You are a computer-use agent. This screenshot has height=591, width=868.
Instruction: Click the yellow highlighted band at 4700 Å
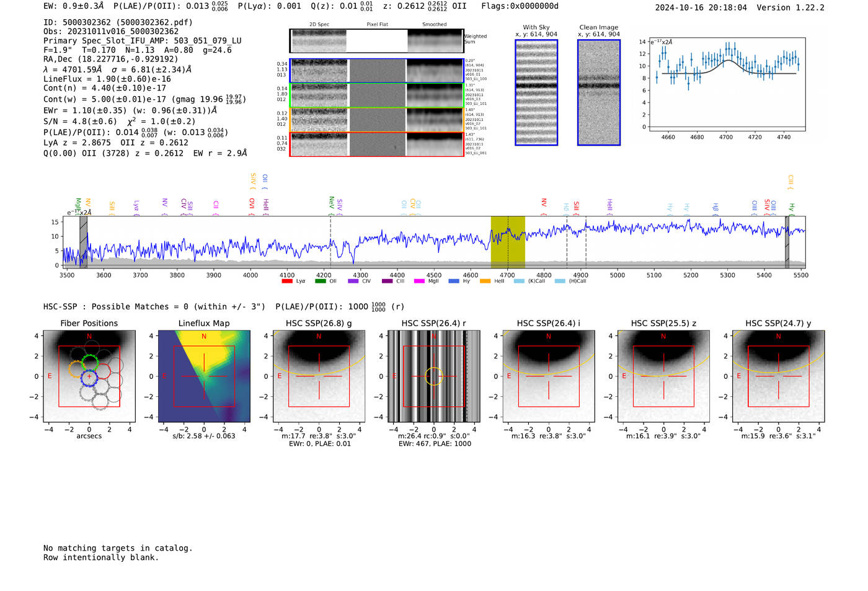click(x=508, y=242)
